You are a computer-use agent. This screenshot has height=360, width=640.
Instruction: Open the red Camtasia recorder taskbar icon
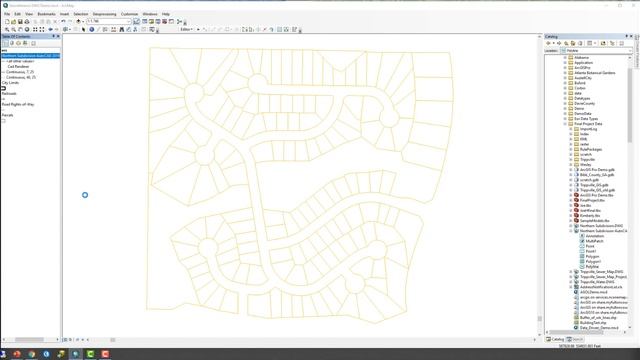pos(105,354)
